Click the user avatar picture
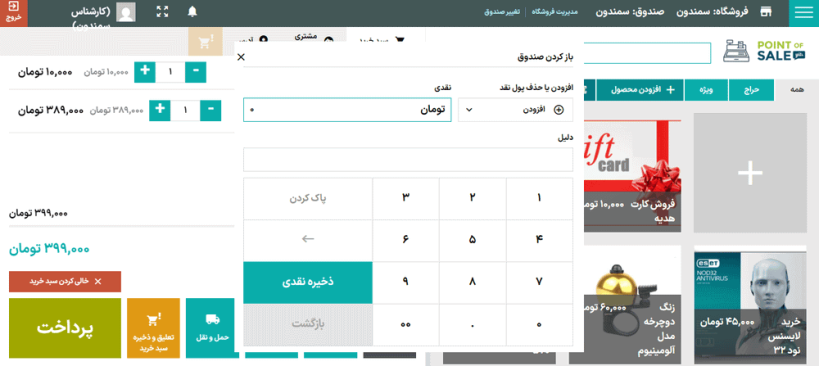The height and width of the screenshot is (366, 819). pyautogui.click(x=126, y=12)
